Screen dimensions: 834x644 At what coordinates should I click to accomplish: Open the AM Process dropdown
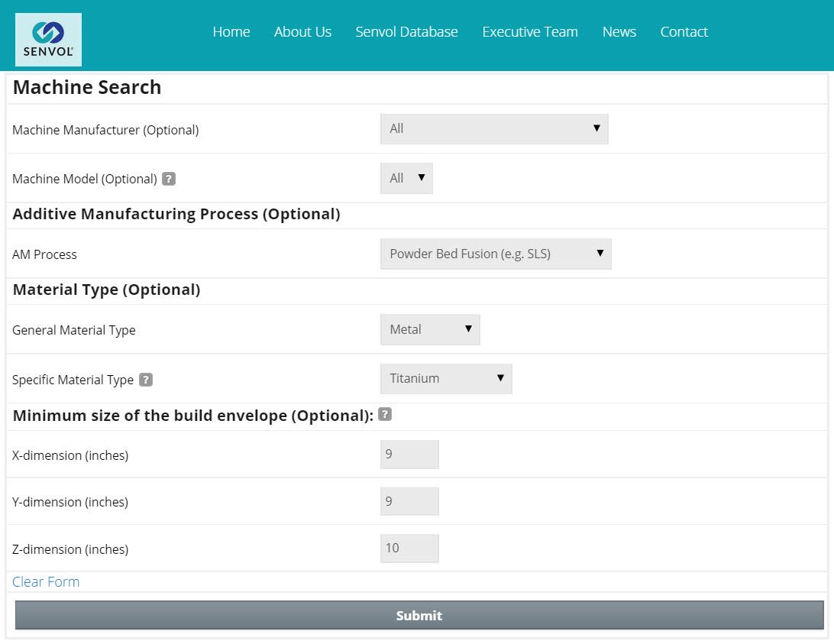click(x=496, y=254)
